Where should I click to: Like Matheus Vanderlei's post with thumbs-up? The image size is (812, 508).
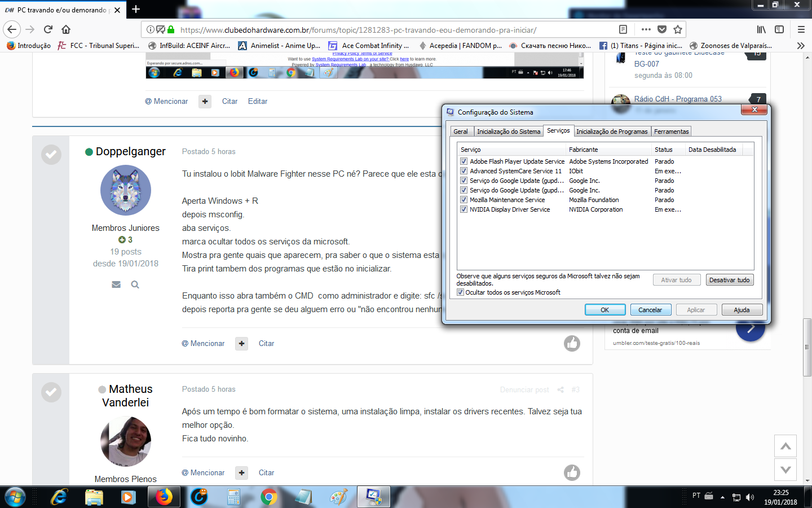pyautogui.click(x=572, y=472)
